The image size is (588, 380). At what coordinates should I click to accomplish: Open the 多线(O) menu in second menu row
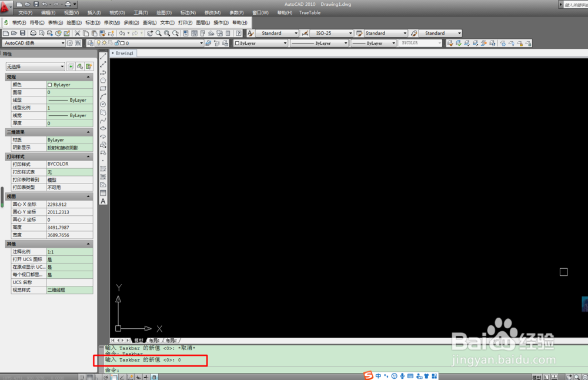(x=131, y=22)
